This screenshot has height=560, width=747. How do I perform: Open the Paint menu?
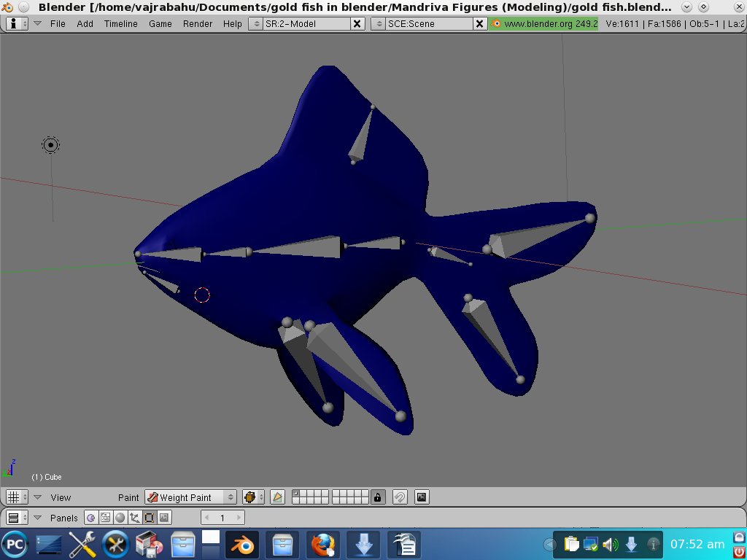point(128,497)
